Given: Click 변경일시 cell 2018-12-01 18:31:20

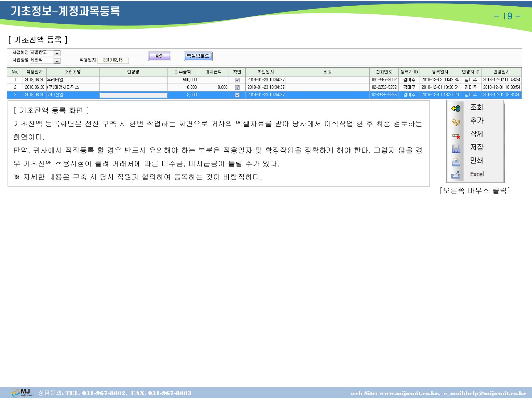Looking at the screenshot, I should click(501, 95).
